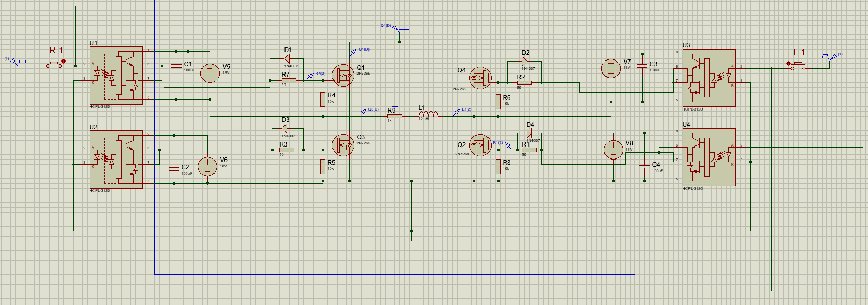This screenshot has height=305, width=868.
Task: Click the Q1 2N7269 MOSFET symbol
Action: point(343,76)
